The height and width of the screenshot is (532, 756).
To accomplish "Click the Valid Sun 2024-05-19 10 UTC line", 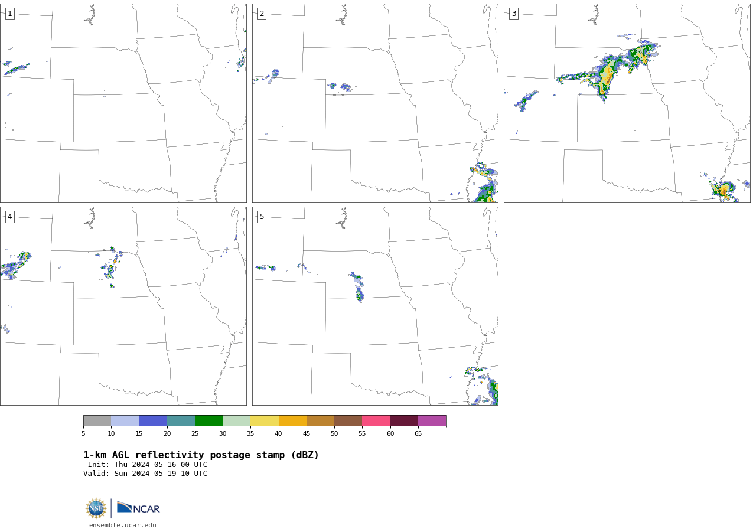I will (145, 474).
